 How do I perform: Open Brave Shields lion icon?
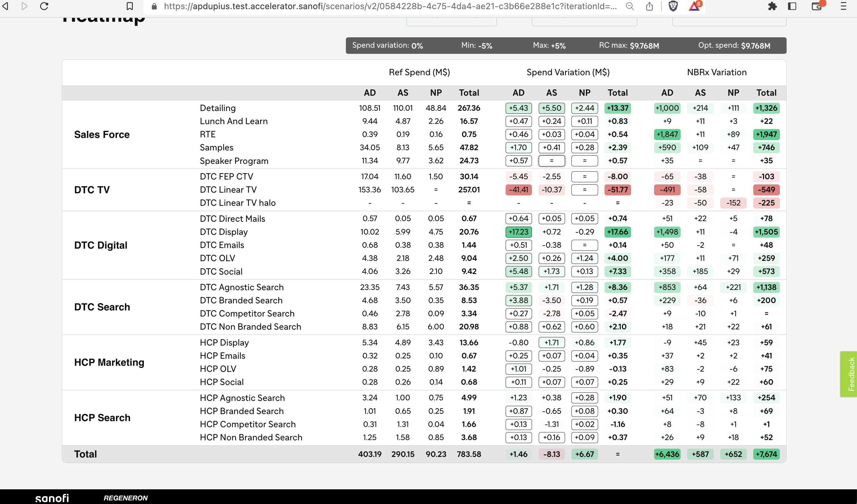(673, 6)
